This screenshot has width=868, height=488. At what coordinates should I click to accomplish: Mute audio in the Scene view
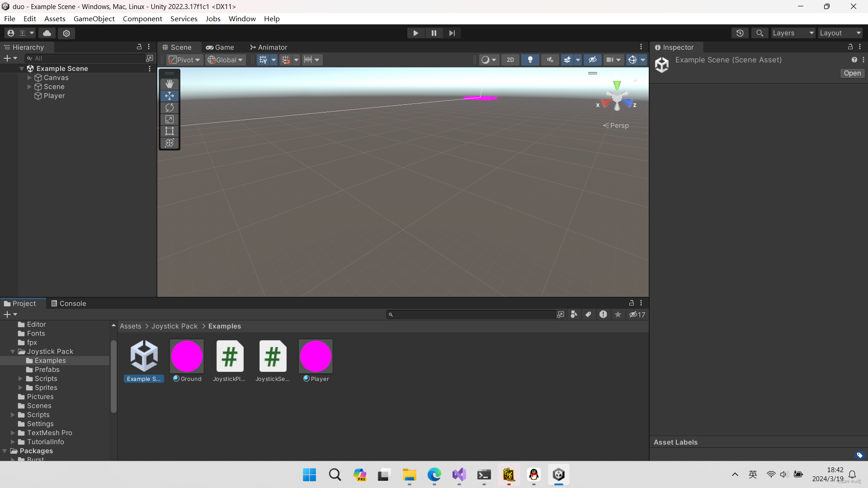click(x=550, y=59)
